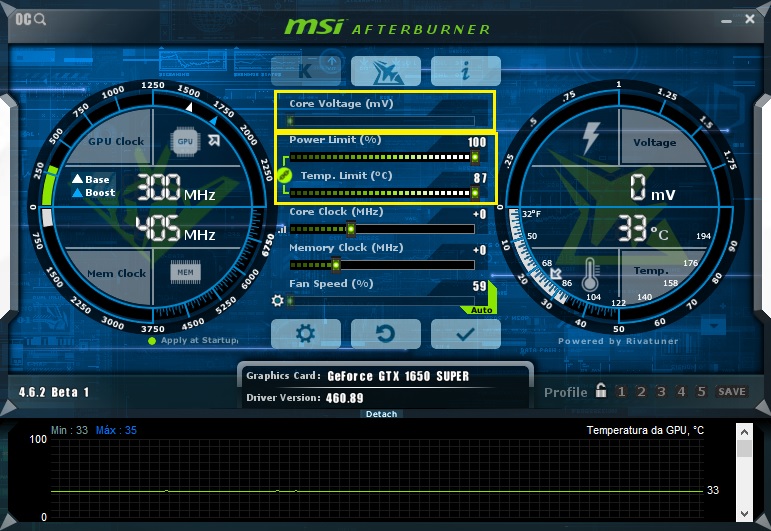This screenshot has height=531, width=771.
Task: Open the information i button
Action: click(466, 71)
